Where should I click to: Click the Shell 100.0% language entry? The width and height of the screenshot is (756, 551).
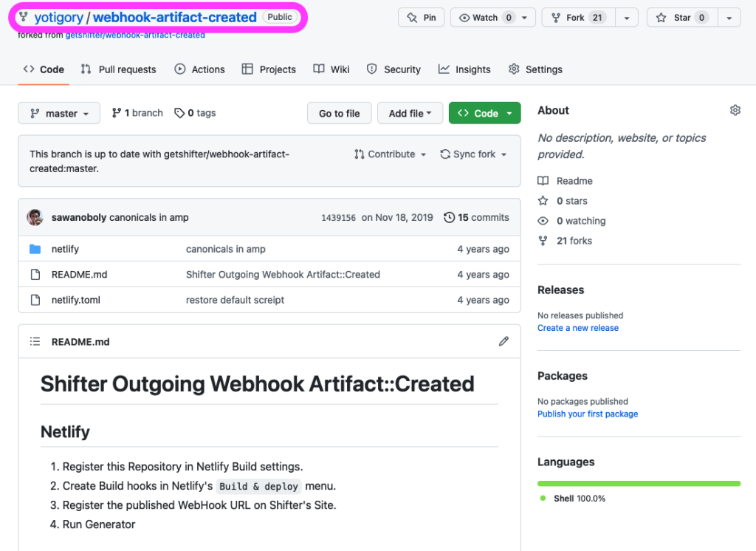pos(573,499)
